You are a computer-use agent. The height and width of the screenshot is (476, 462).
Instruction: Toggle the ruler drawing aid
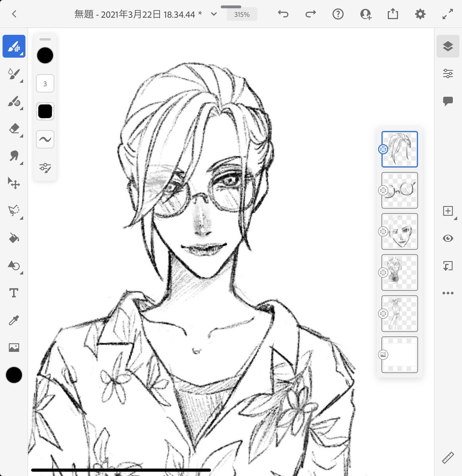point(448,458)
